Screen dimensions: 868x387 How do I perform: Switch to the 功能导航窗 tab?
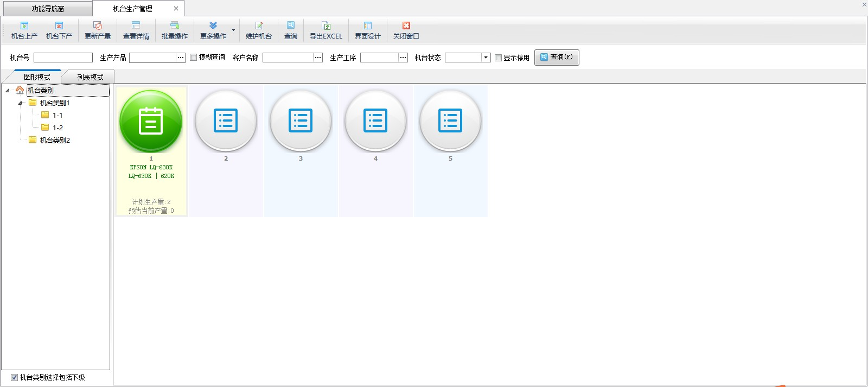48,9
